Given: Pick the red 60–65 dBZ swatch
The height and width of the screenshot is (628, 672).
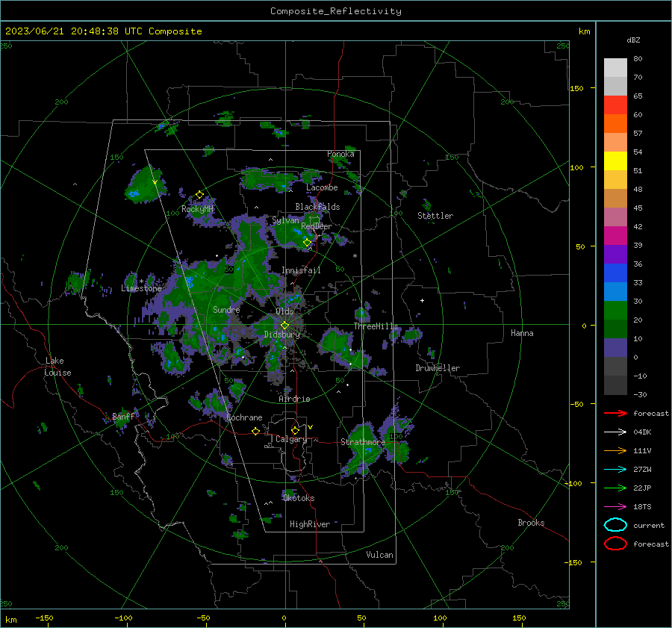Looking at the screenshot, I should [x=615, y=105].
